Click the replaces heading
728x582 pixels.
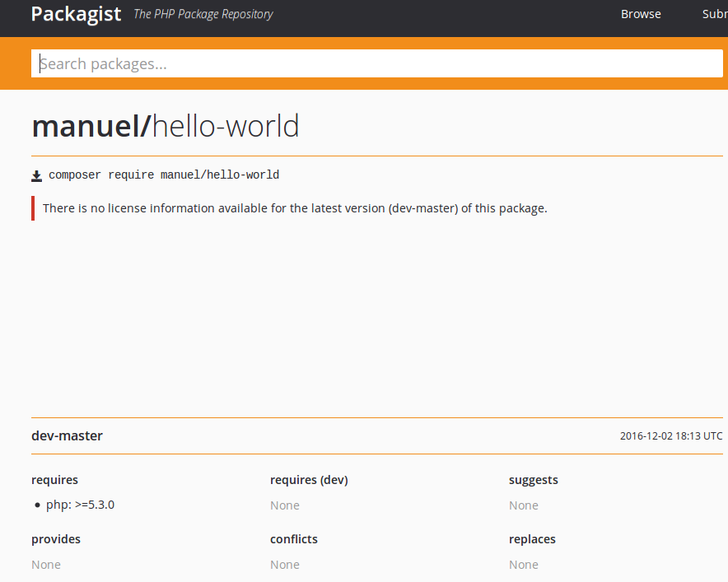532,539
